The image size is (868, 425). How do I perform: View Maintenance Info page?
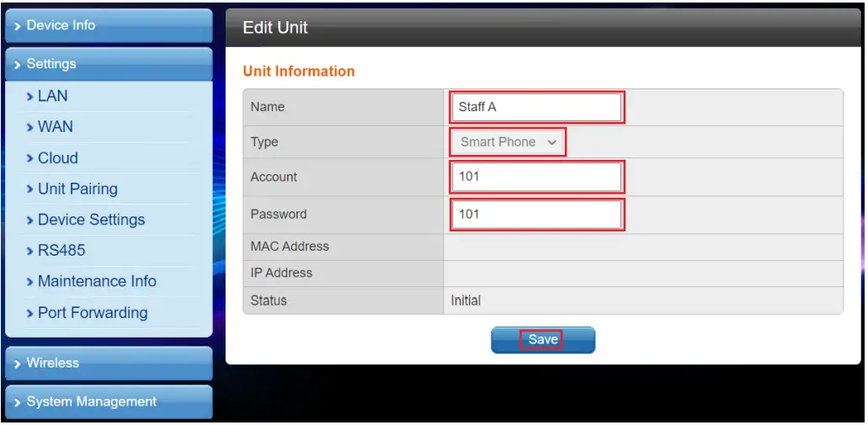click(97, 282)
